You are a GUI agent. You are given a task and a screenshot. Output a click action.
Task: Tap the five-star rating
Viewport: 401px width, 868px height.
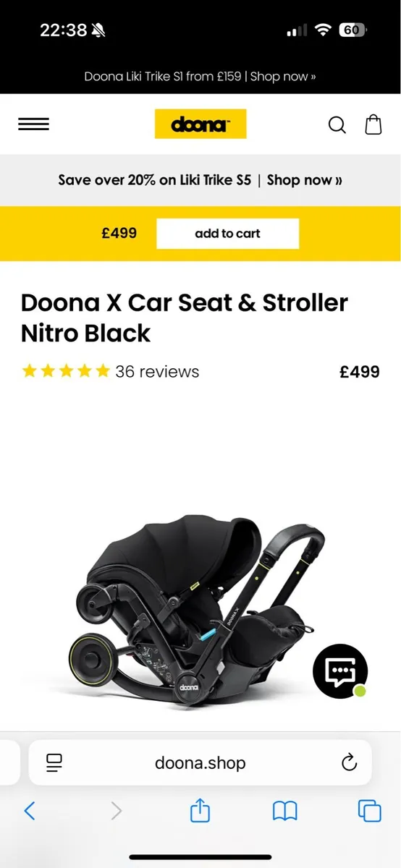(66, 372)
